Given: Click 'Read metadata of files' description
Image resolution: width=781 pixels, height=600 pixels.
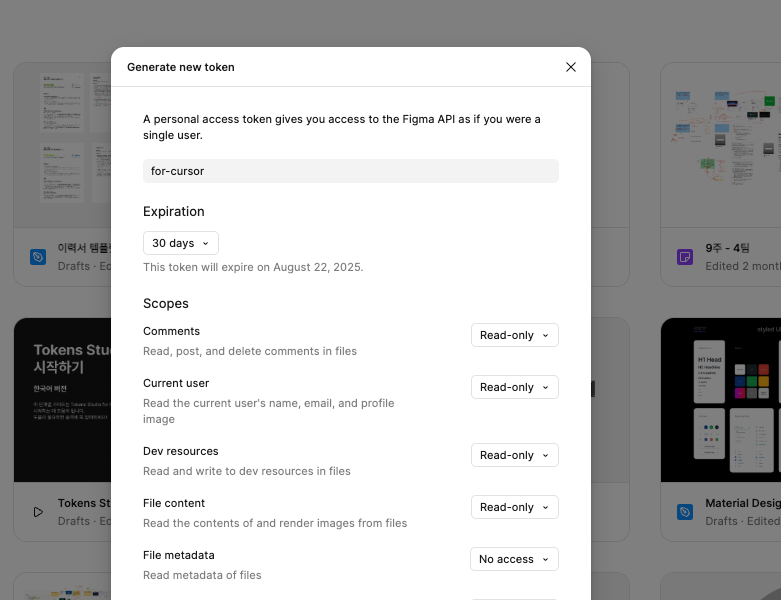Looking at the screenshot, I should (x=202, y=575).
